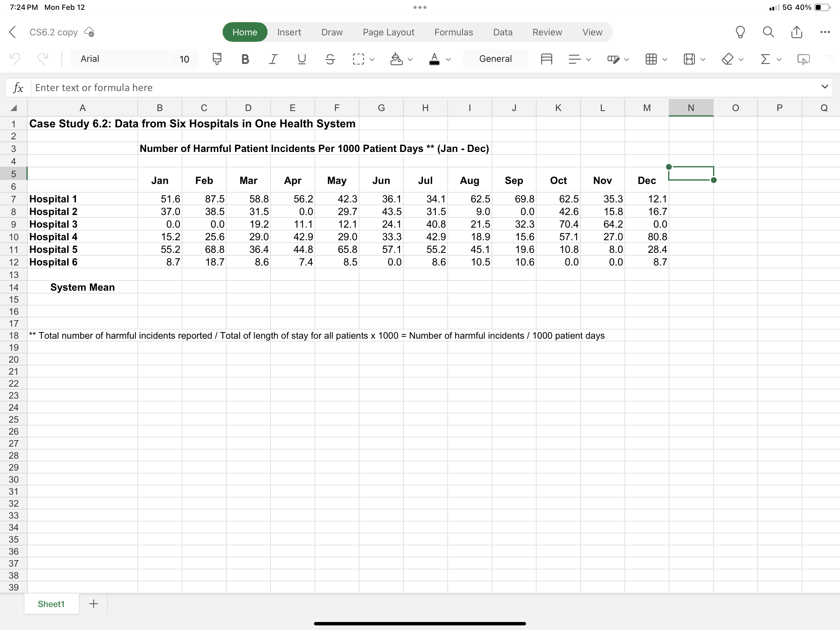
Task: Toggle bold formatting
Action: click(245, 59)
